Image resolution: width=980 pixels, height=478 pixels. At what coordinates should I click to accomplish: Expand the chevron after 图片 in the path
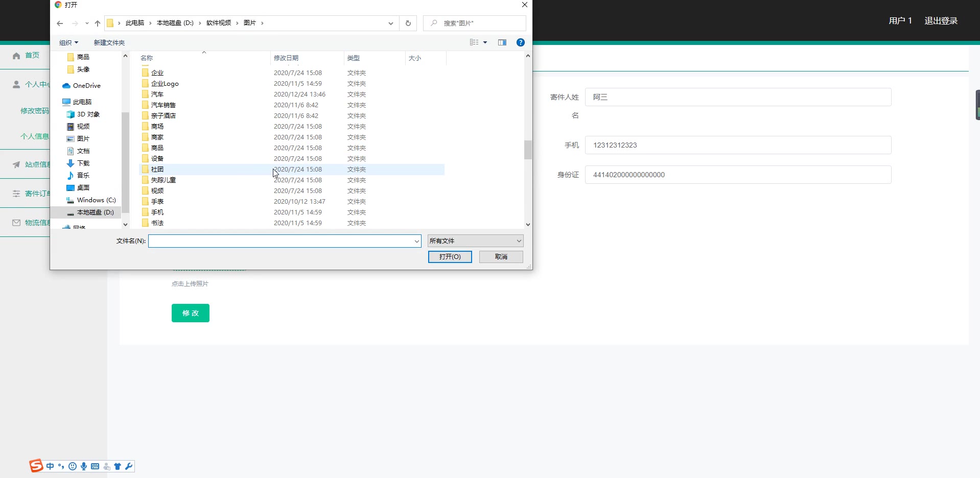coord(262,23)
